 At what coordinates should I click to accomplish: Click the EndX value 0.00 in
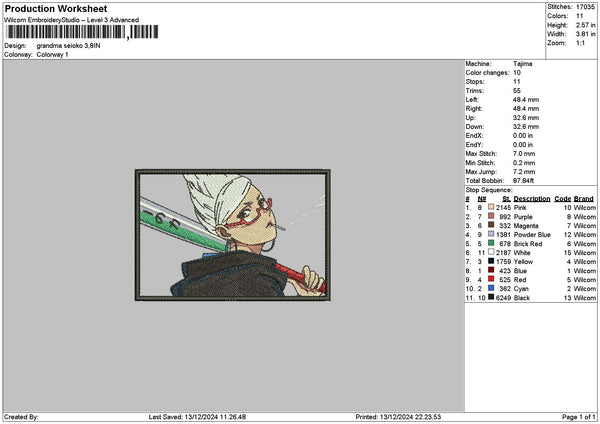tap(523, 136)
